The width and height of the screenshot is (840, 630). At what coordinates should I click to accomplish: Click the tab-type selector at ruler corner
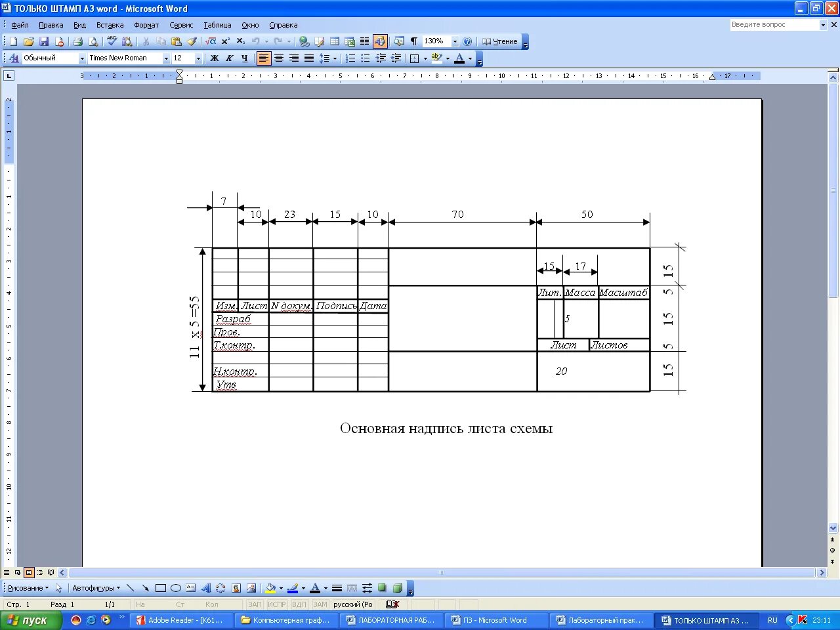(x=9, y=75)
